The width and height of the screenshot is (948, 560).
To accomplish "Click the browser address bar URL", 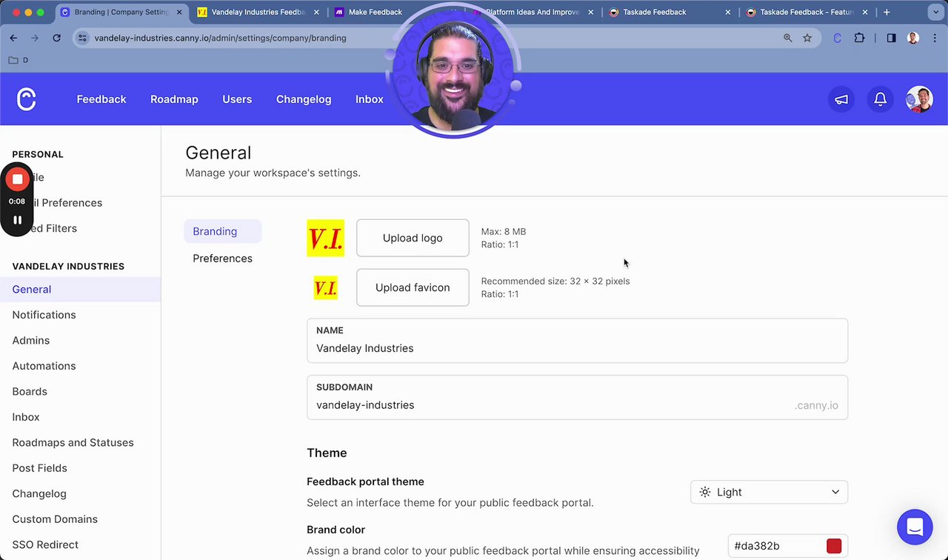I will point(220,38).
